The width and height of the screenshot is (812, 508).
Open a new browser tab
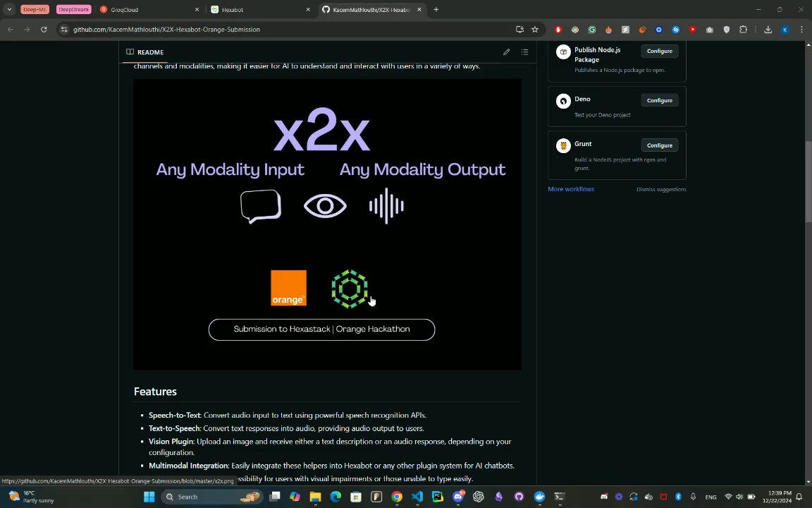point(436,9)
